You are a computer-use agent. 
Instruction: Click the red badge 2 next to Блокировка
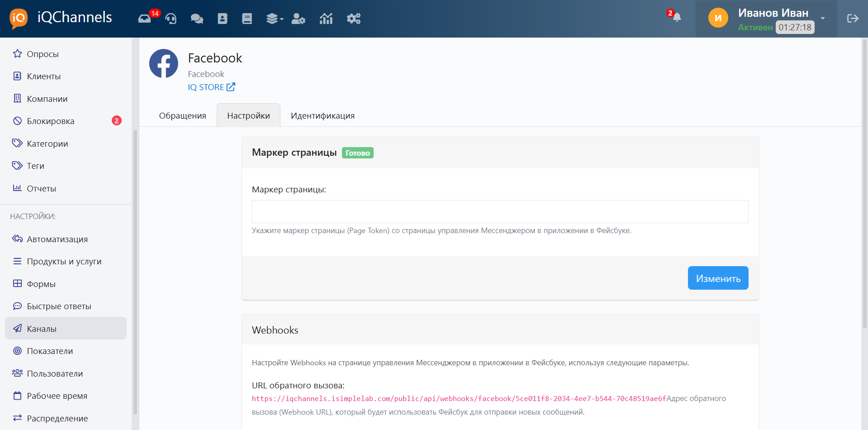coord(117,121)
